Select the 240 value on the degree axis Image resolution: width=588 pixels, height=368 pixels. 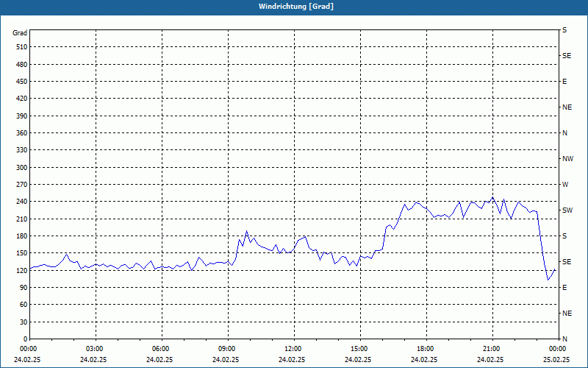[x=22, y=202]
